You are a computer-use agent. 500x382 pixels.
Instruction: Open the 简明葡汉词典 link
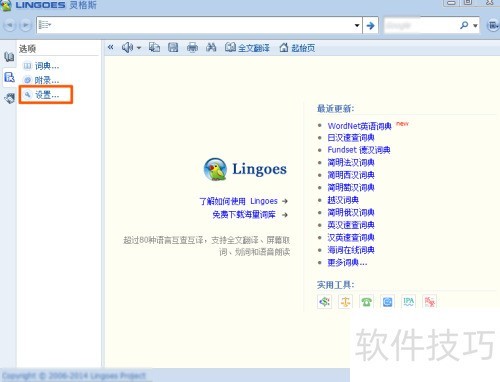coord(351,187)
